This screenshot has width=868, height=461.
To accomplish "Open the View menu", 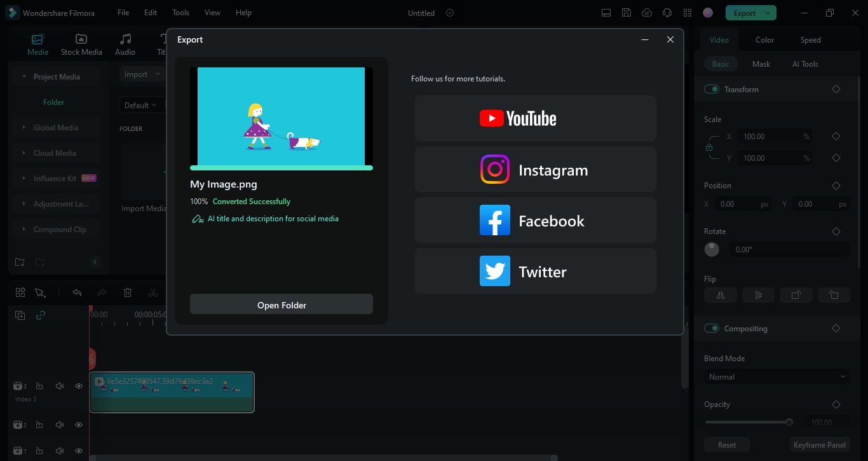I will (212, 13).
